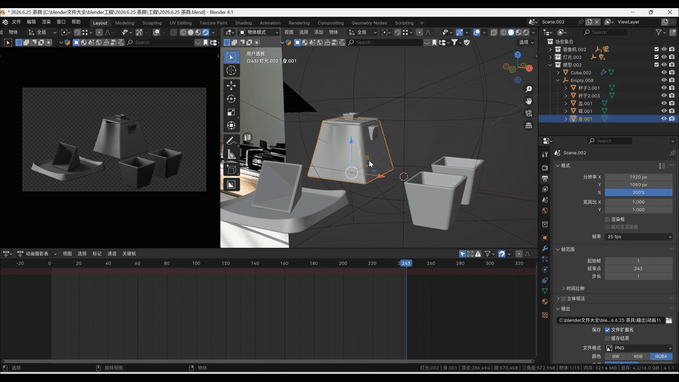Activate the Scale tool
This screenshot has height=382, width=679.
[231, 113]
